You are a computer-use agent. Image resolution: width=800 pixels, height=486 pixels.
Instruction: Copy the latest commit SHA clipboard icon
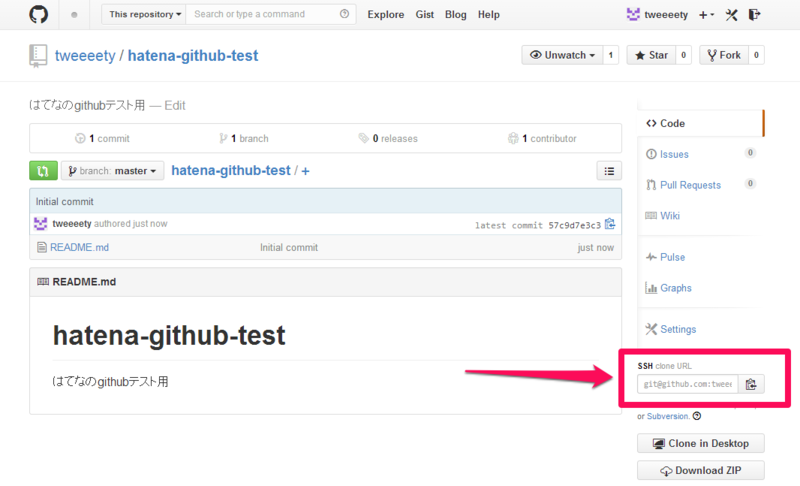coord(610,224)
